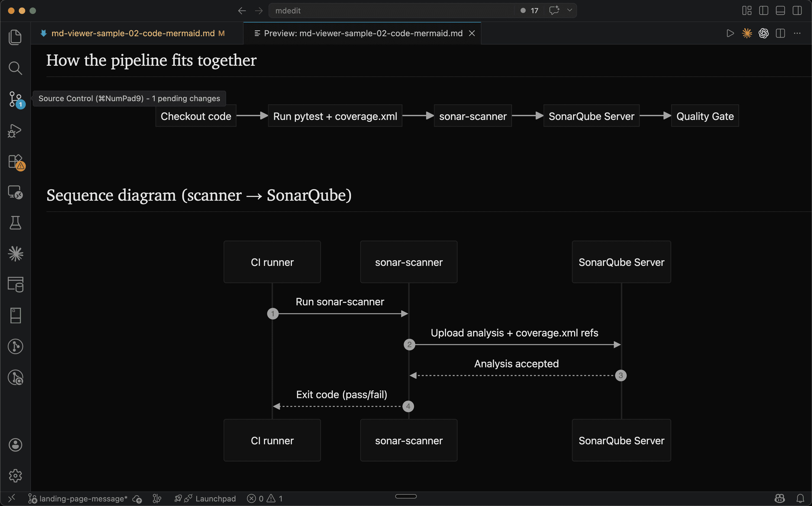Go forward using the right arrow
812x506 pixels.
coord(259,11)
